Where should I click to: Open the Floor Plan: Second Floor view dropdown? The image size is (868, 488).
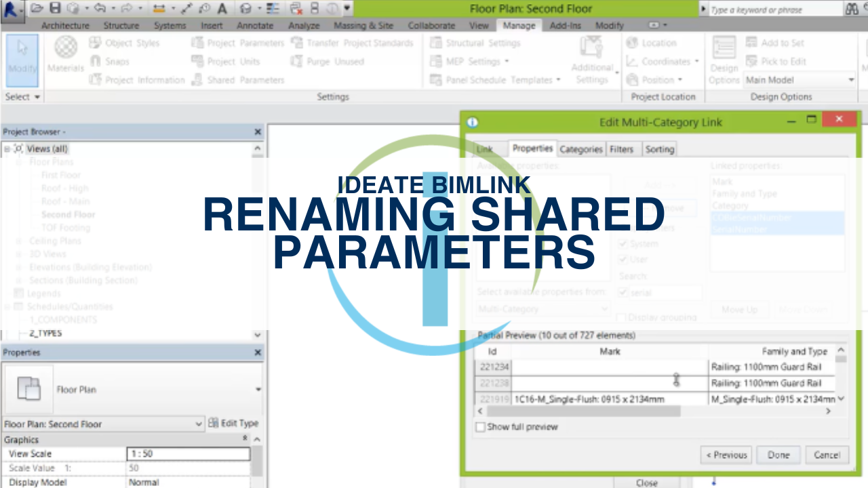tap(199, 423)
